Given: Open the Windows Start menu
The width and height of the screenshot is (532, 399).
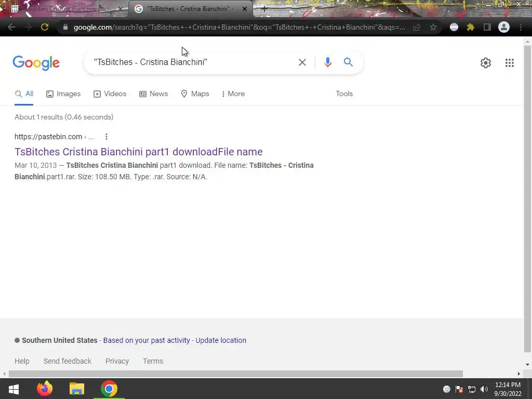Looking at the screenshot, I should (x=14, y=389).
